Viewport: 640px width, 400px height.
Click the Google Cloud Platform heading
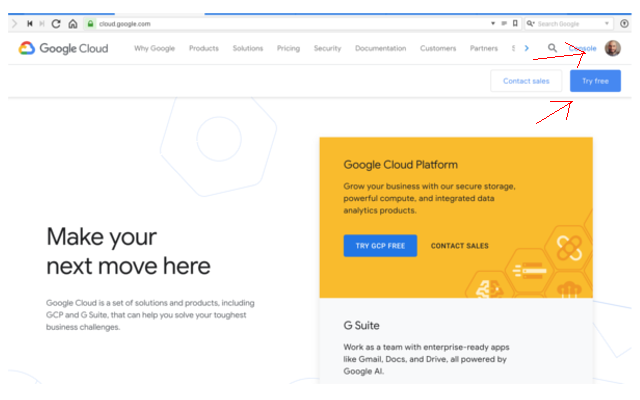(x=400, y=164)
